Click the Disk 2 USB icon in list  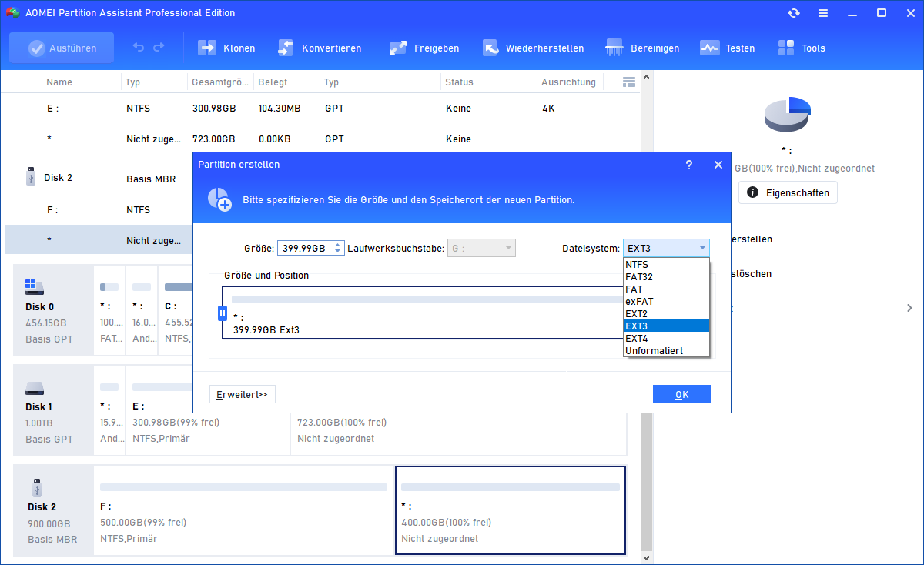(x=29, y=178)
